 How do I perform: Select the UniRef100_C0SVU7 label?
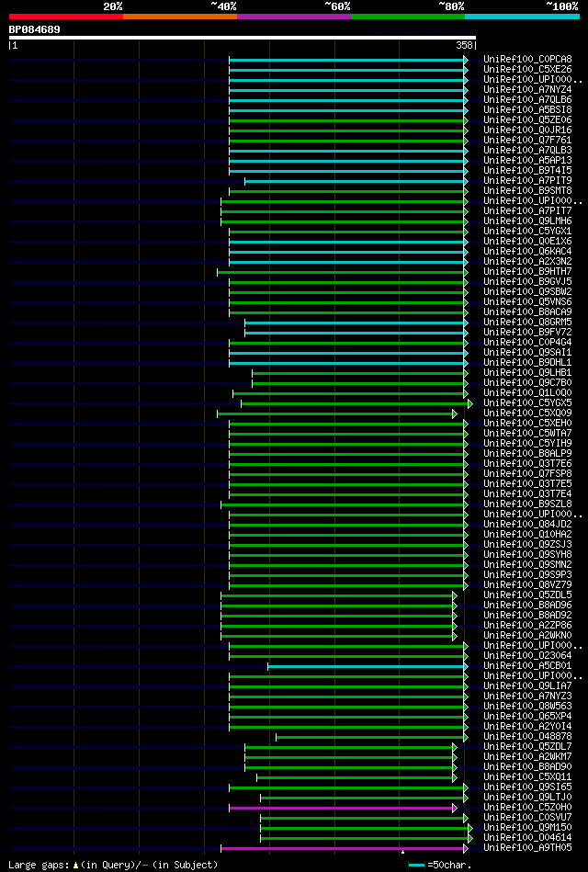527,818
